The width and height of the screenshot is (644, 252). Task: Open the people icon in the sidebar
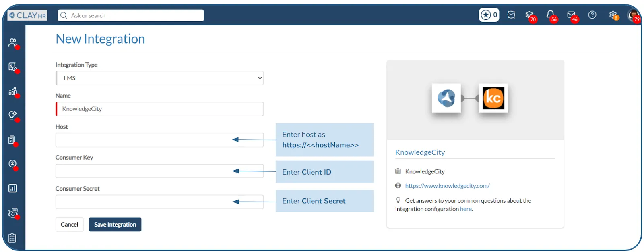(13, 42)
